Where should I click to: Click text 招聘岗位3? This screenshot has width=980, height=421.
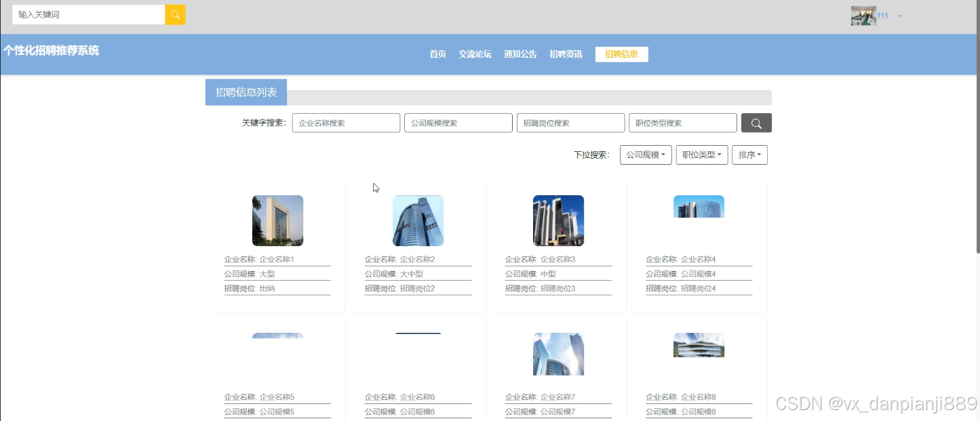557,289
